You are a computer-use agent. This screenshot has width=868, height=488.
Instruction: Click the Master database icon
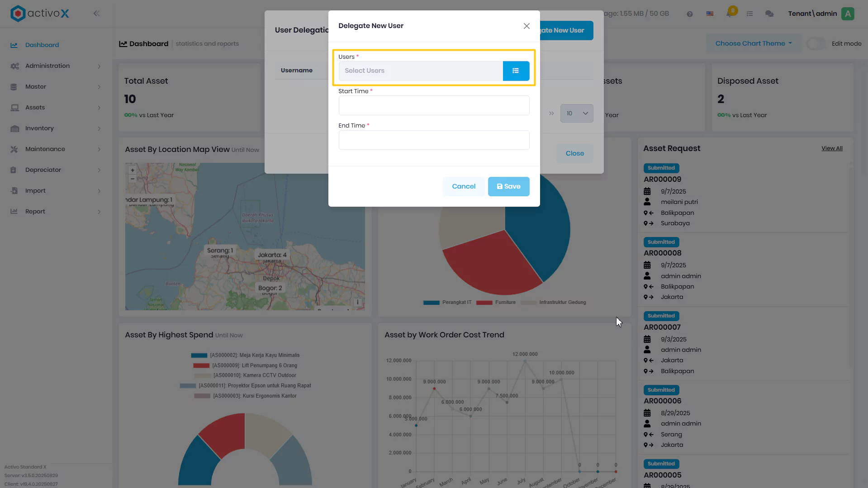click(14, 87)
